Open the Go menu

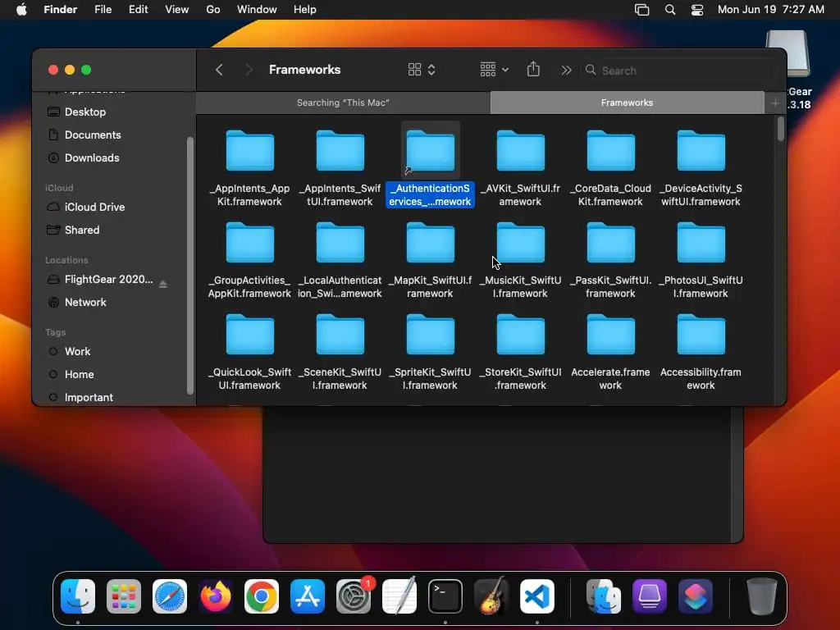pos(213,10)
